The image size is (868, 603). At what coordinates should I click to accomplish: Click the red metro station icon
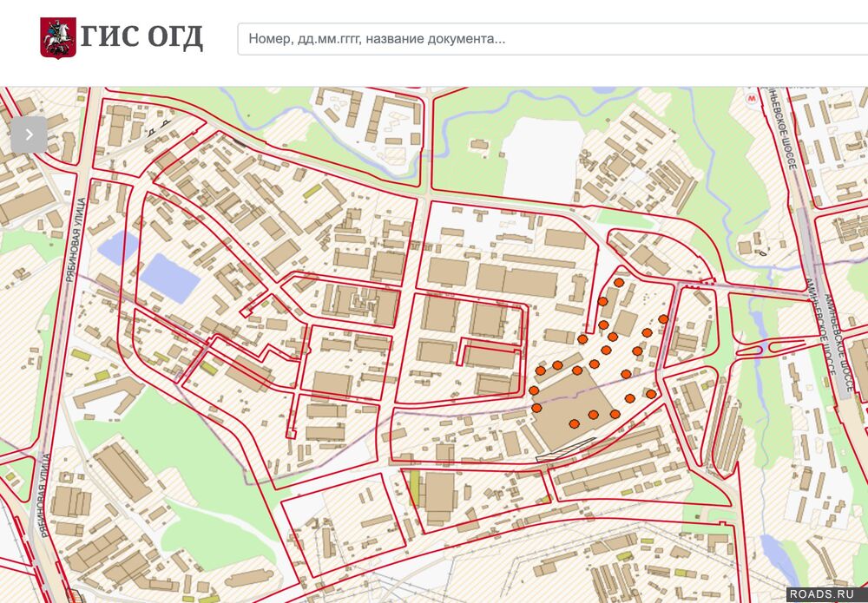(753, 99)
